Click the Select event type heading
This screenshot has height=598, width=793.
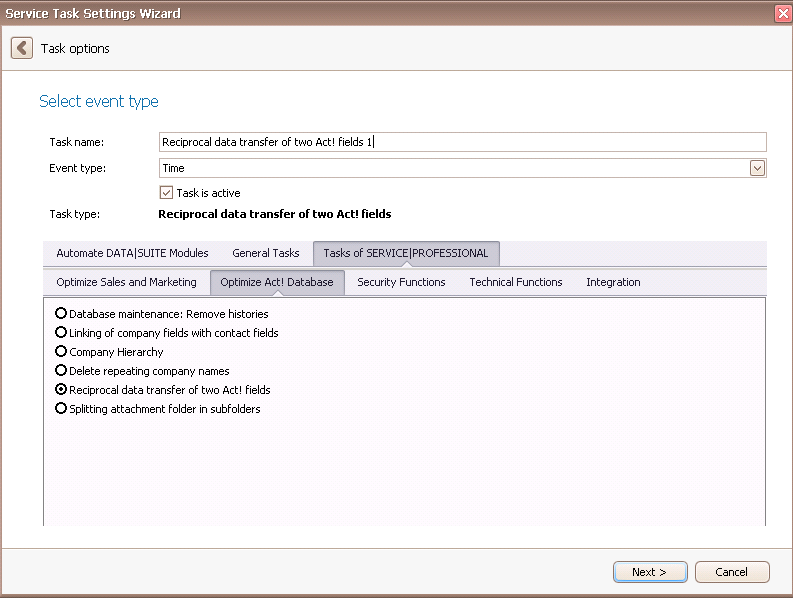[x=99, y=102]
